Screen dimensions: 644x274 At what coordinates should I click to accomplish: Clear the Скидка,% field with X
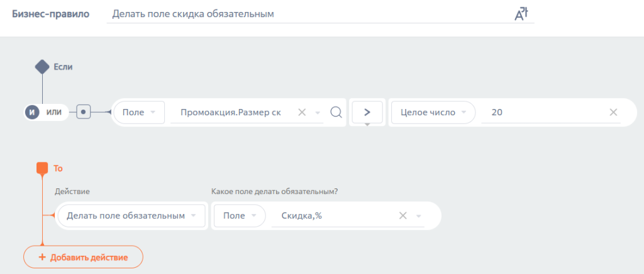coord(403,216)
